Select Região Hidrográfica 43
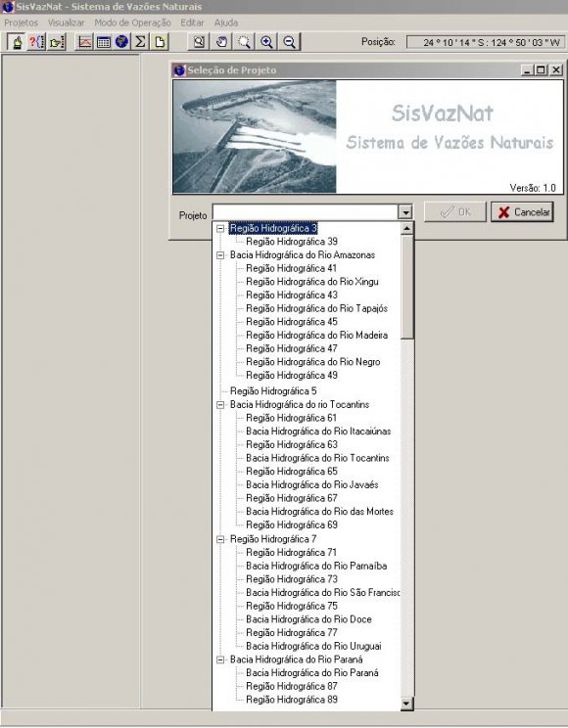 pos(292,296)
